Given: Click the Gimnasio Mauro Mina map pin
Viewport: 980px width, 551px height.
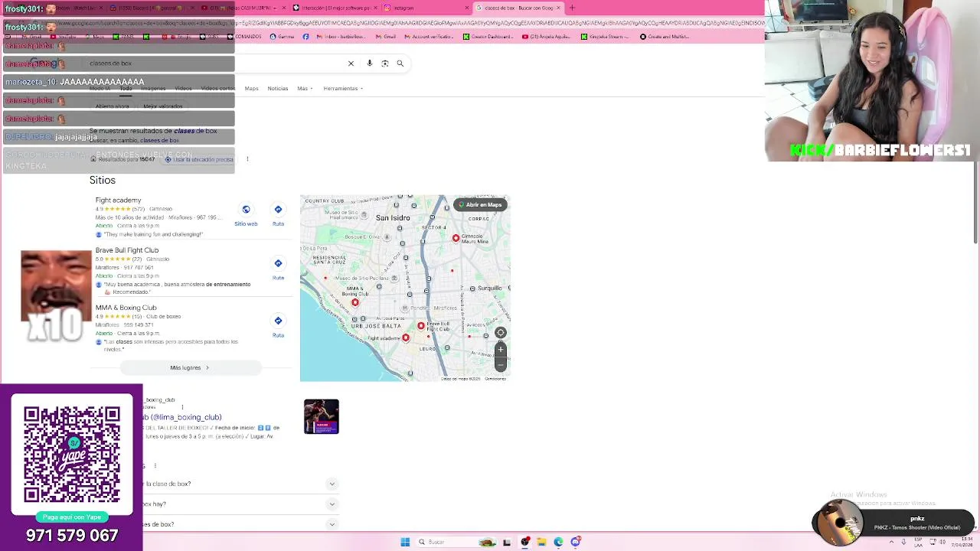Looking at the screenshot, I should click(456, 238).
